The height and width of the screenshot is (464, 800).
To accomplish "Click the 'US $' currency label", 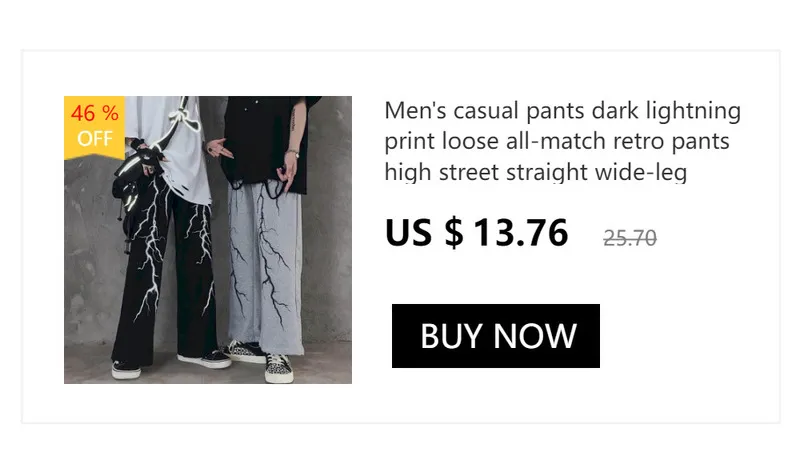I will tap(424, 233).
